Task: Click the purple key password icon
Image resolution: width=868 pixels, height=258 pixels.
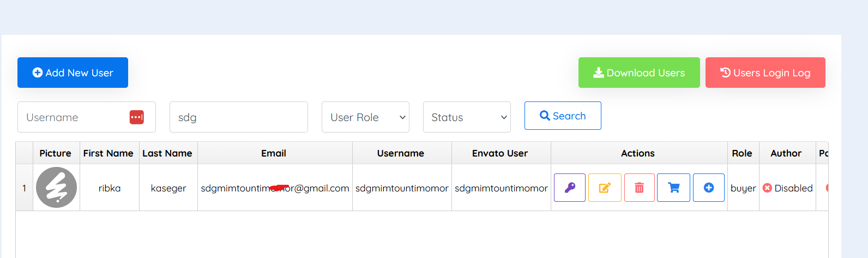Action: point(569,188)
